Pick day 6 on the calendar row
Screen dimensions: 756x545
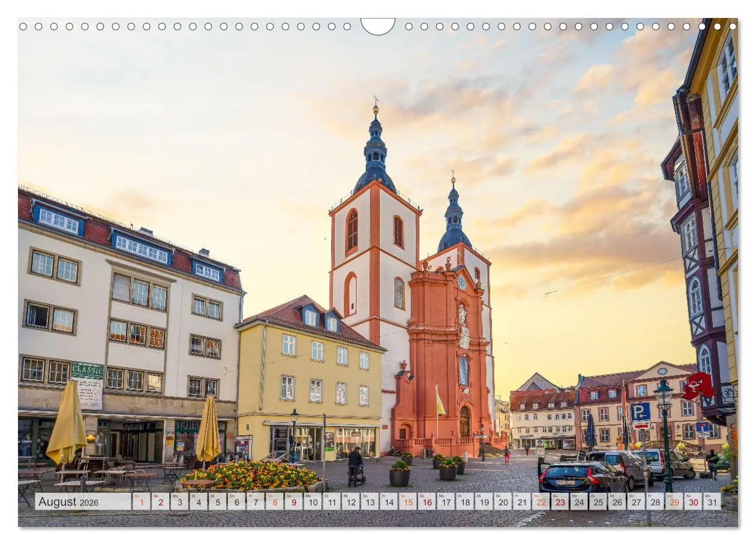[236, 502]
